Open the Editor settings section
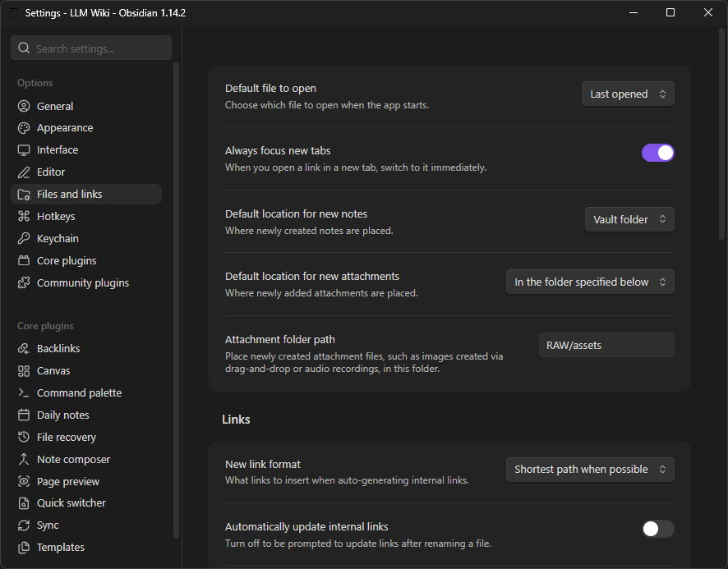728x569 pixels. click(x=86, y=172)
